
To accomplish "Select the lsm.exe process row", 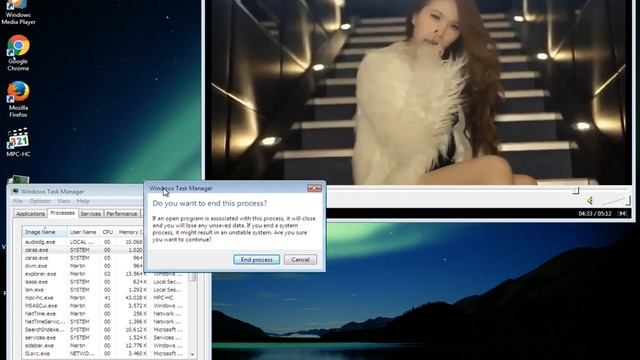I will 106,290.
